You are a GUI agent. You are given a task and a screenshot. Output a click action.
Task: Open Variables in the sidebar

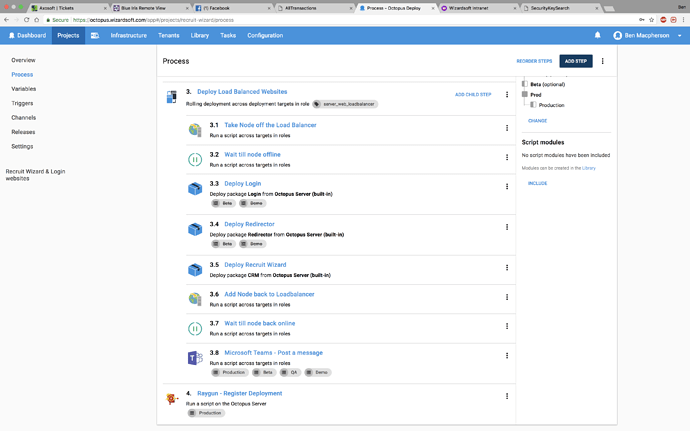pos(24,89)
